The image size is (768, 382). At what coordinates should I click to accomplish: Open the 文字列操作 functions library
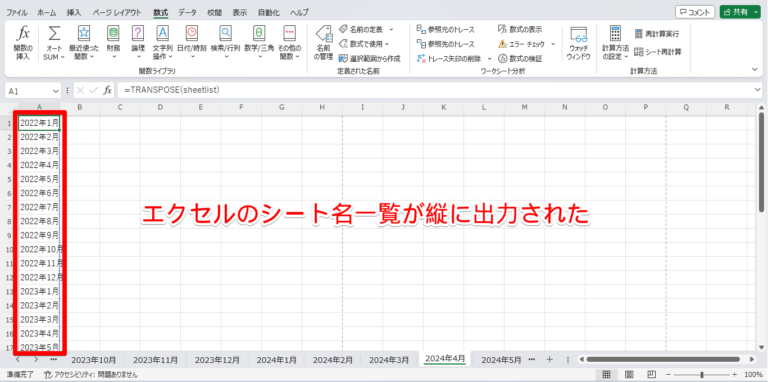coord(162,43)
